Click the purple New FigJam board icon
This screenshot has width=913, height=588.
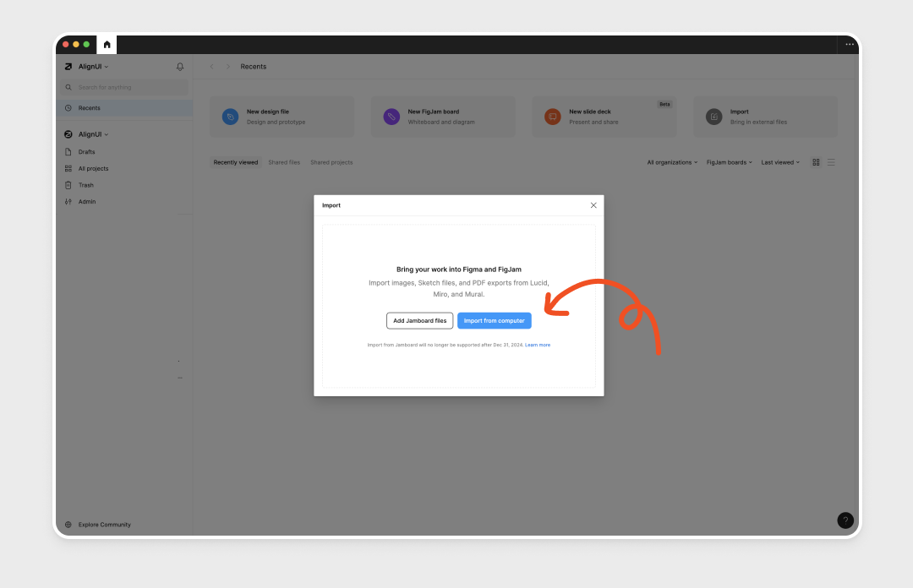391,117
